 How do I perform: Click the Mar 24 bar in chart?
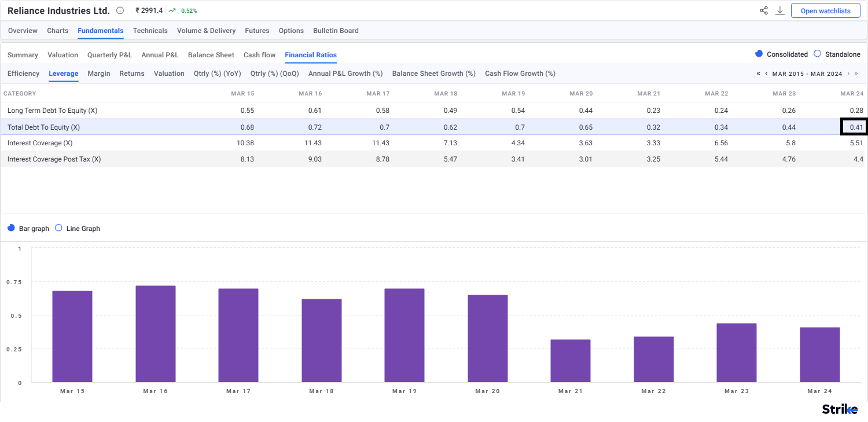(819, 355)
